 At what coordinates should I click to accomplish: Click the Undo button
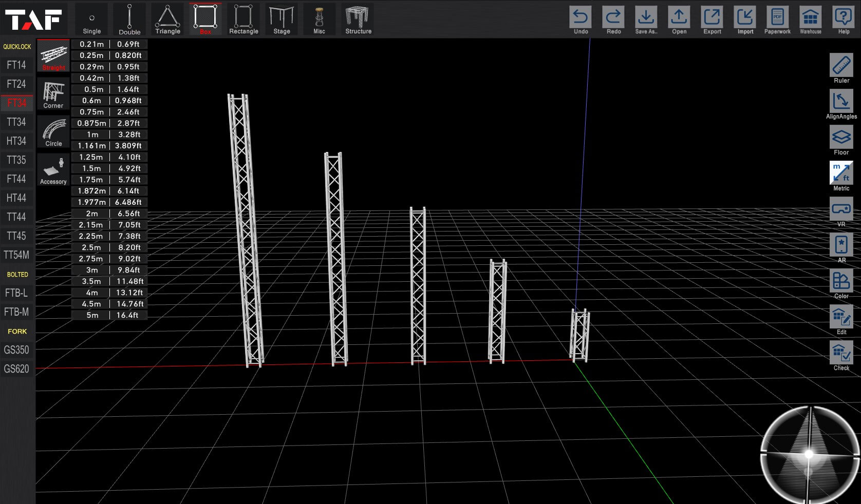point(581,20)
